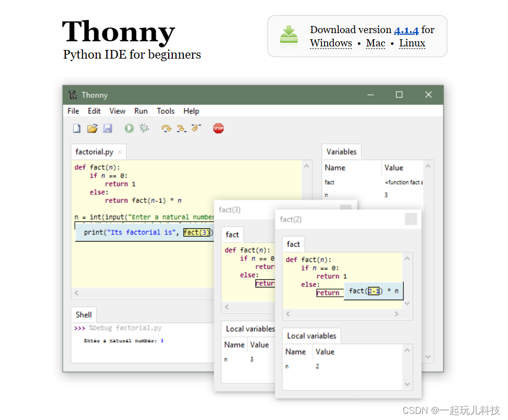The height and width of the screenshot is (420, 508).
Task: Click fact(2) local variables scroll-up arrow
Action: (407, 350)
